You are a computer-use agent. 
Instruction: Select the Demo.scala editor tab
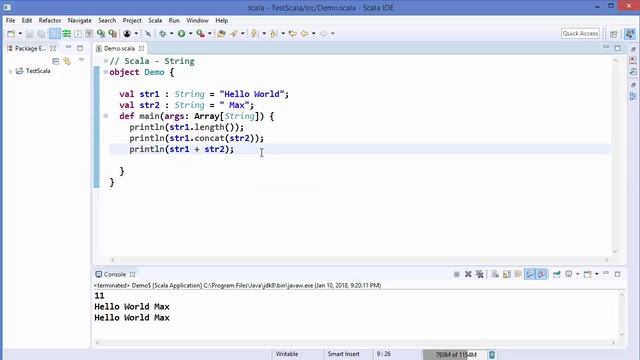[x=119, y=49]
